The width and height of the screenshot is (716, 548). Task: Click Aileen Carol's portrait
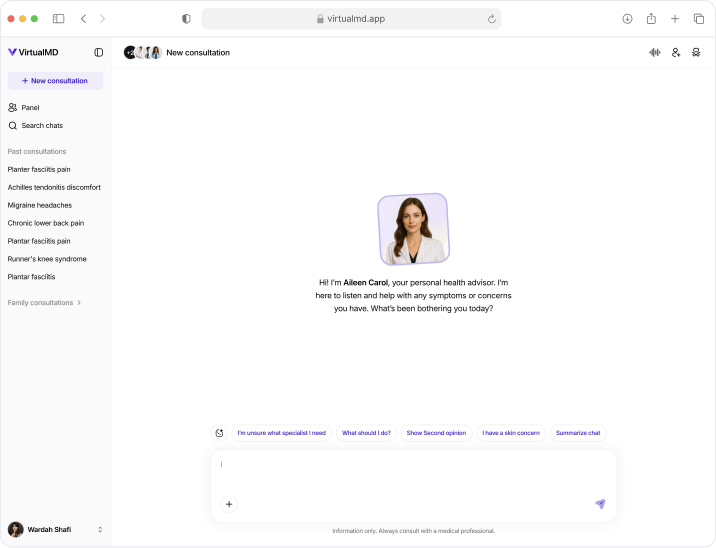click(414, 229)
